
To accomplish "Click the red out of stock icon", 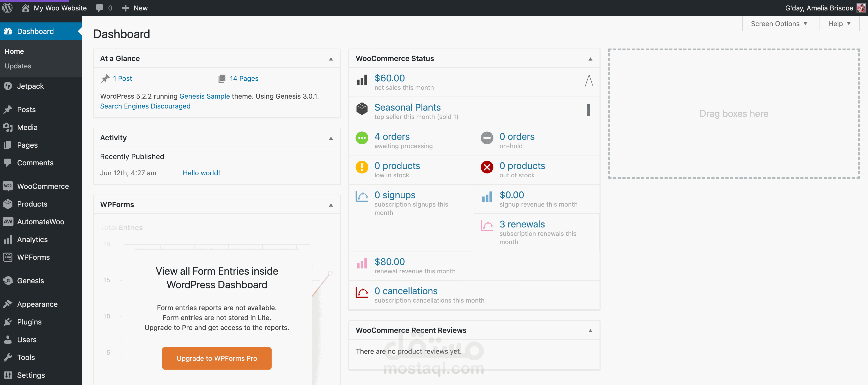I will click(x=487, y=167).
